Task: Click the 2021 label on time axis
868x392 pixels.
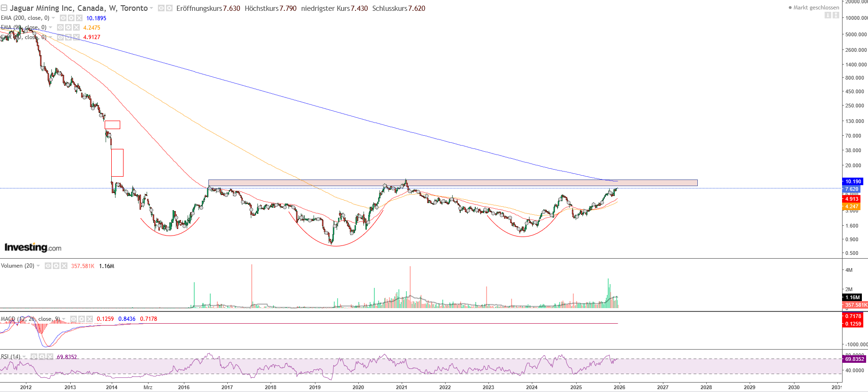Action: (401, 387)
